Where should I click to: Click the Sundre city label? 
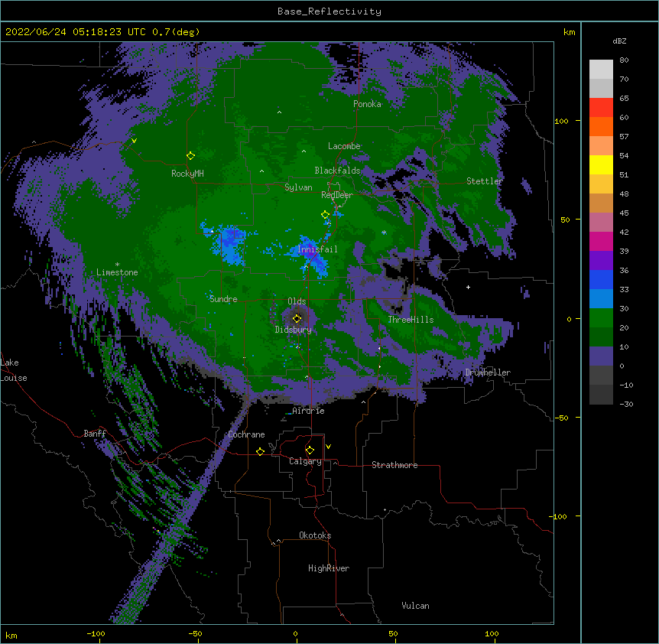coord(223,299)
